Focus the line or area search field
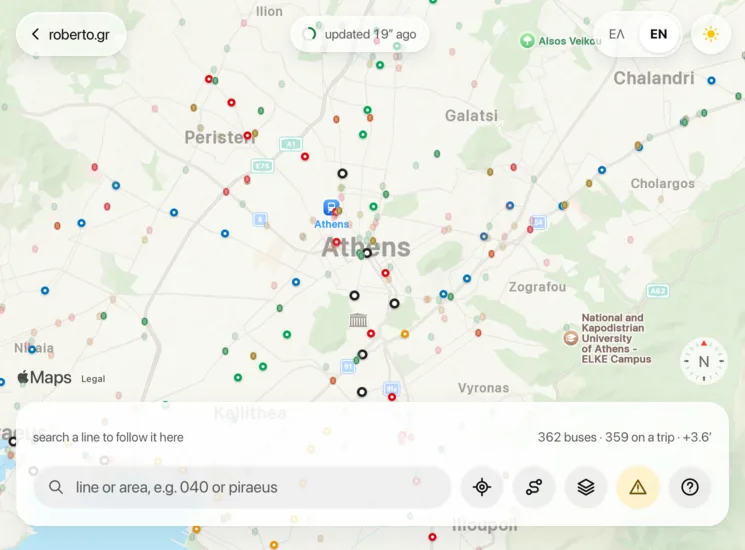The height and width of the screenshot is (550, 745). (242, 487)
